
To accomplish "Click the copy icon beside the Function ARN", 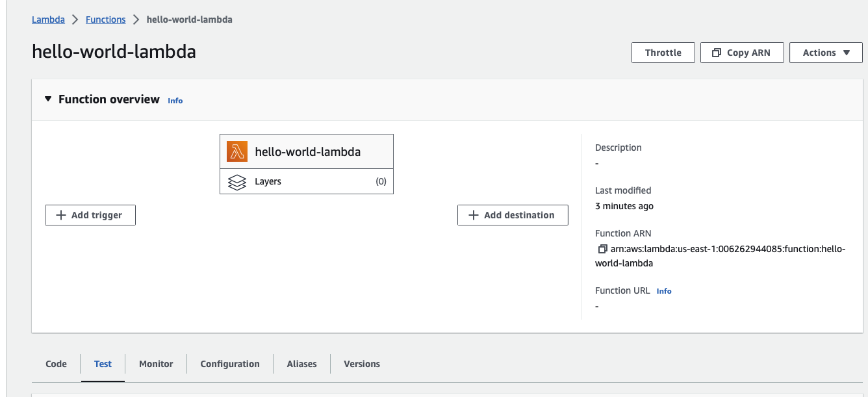I will (x=602, y=248).
